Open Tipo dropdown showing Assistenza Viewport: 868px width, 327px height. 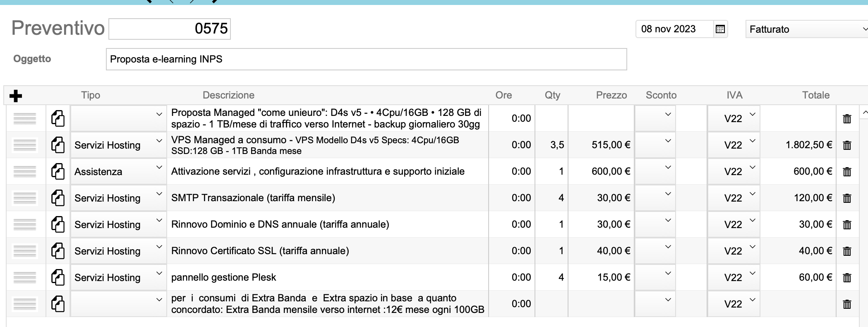[118, 171]
